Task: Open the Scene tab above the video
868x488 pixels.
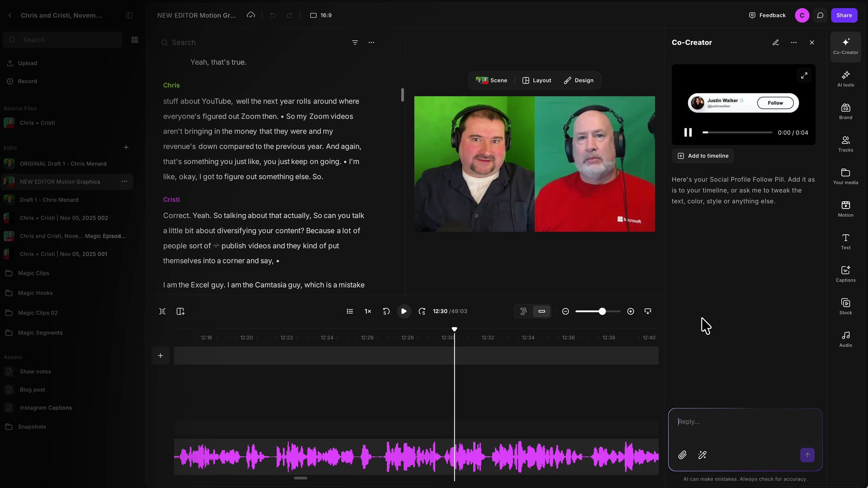Action: [x=491, y=80]
